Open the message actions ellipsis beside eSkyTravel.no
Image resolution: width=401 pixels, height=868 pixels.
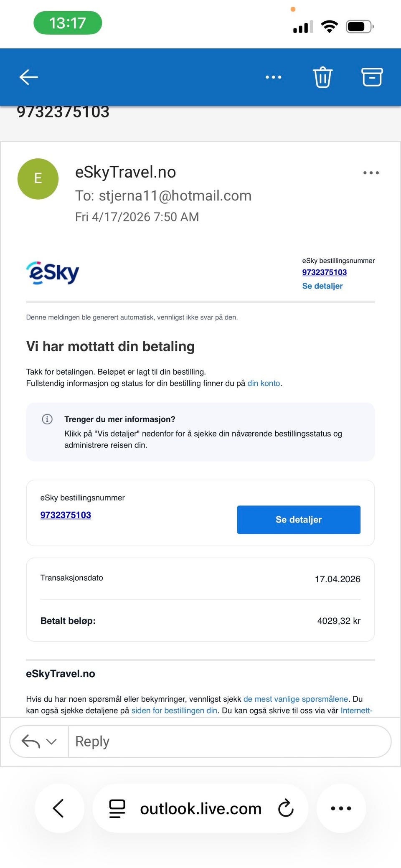371,173
